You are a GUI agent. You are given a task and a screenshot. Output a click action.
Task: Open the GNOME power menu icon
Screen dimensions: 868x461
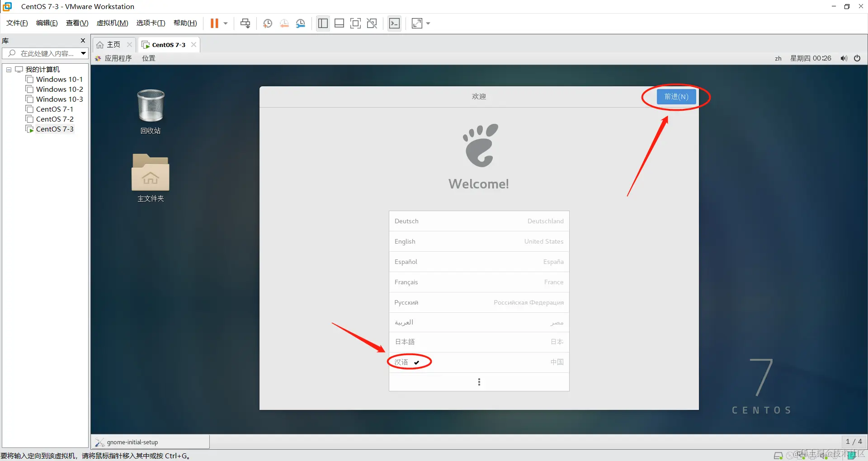click(x=857, y=58)
